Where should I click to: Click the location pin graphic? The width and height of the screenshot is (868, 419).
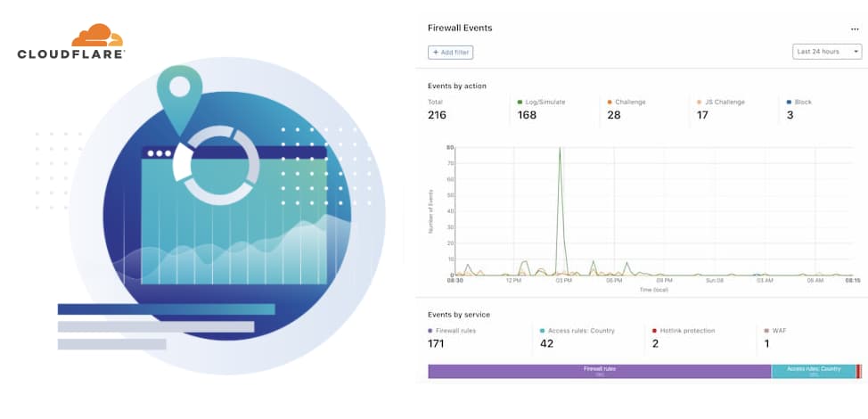tap(179, 100)
